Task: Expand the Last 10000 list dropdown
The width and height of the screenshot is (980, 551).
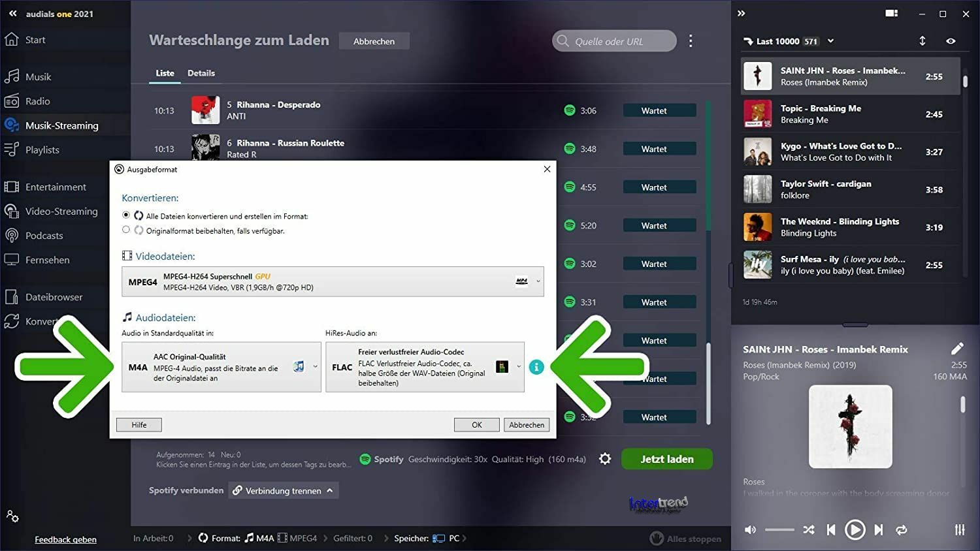Action: 830,40
